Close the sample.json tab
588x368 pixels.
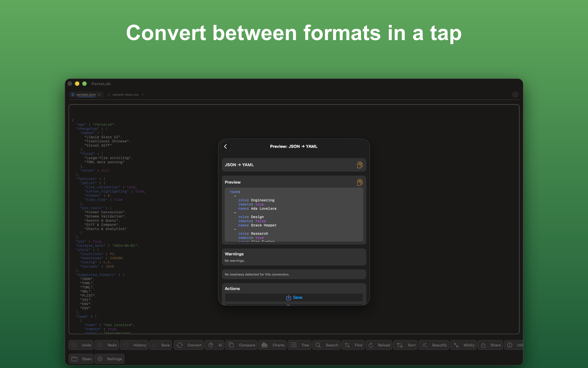point(99,95)
